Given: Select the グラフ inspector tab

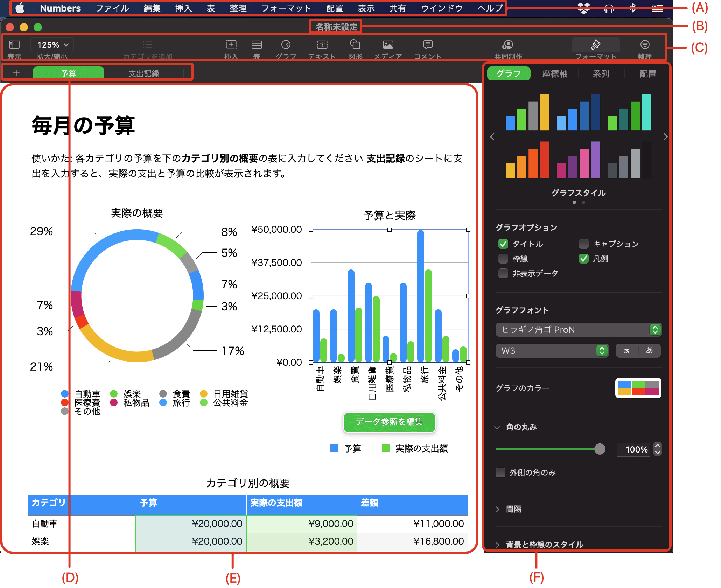Looking at the screenshot, I should 509,73.
